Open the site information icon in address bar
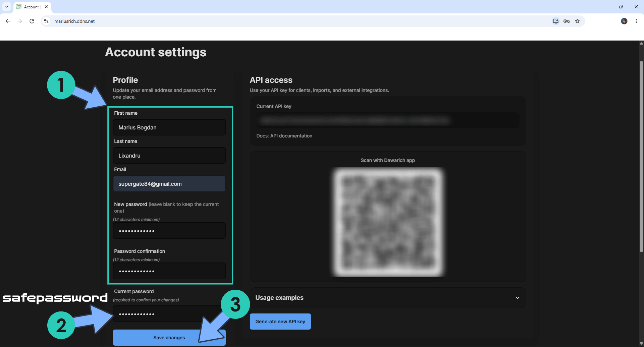The image size is (644, 347). coord(46,21)
